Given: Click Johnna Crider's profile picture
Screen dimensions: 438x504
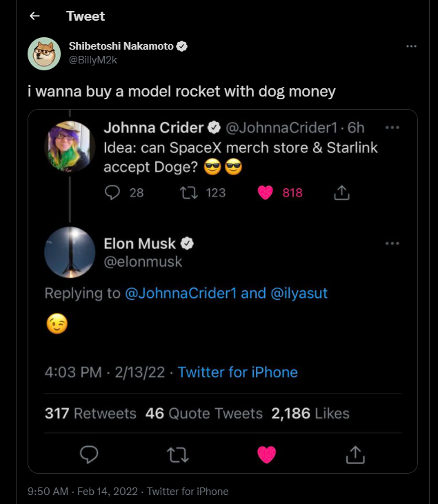Looking at the screenshot, I should click(x=70, y=148).
